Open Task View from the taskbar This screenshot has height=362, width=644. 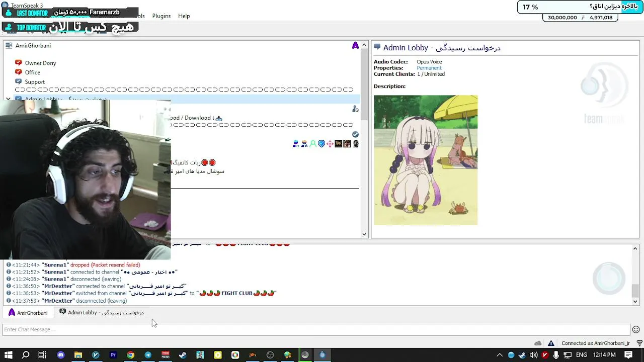tap(42, 355)
